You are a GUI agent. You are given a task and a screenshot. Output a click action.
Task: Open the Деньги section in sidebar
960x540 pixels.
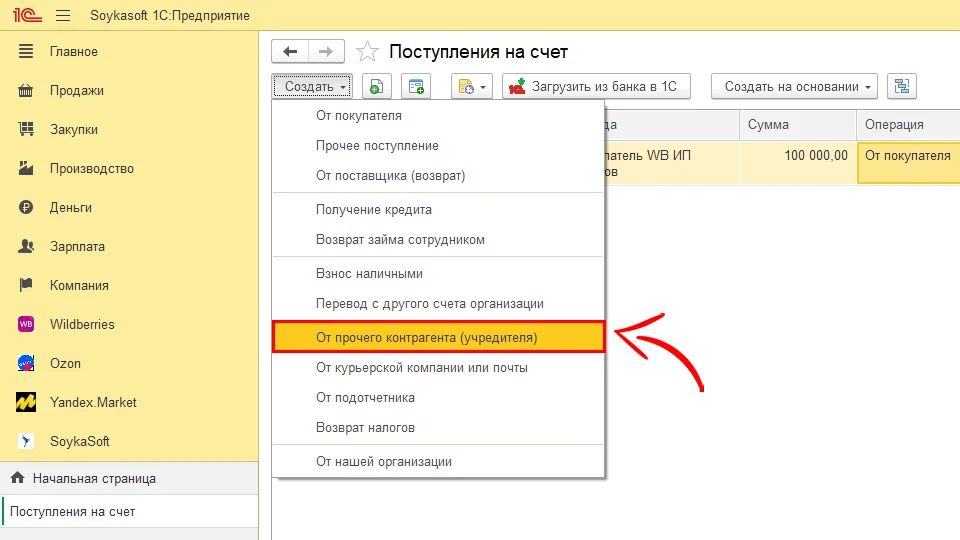pos(70,207)
